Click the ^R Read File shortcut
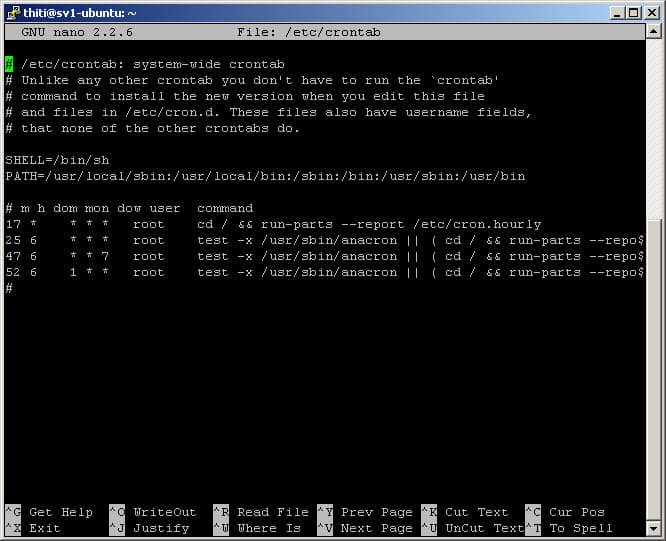 pyautogui.click(x=260, y=512)
